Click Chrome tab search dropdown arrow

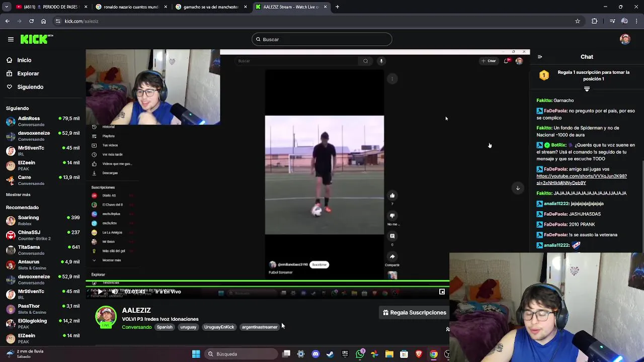pyautogui.click(x=7, y=7)
